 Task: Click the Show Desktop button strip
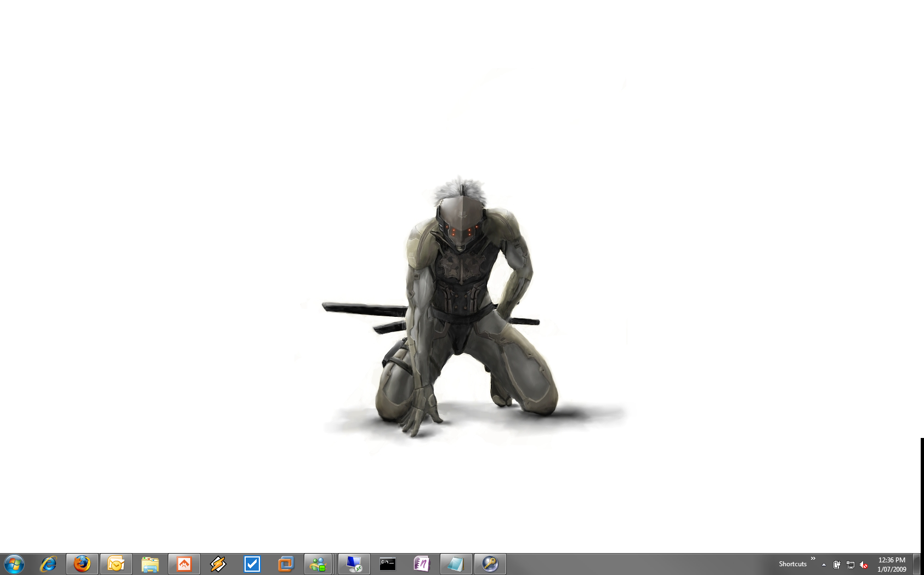pos(917,564)
